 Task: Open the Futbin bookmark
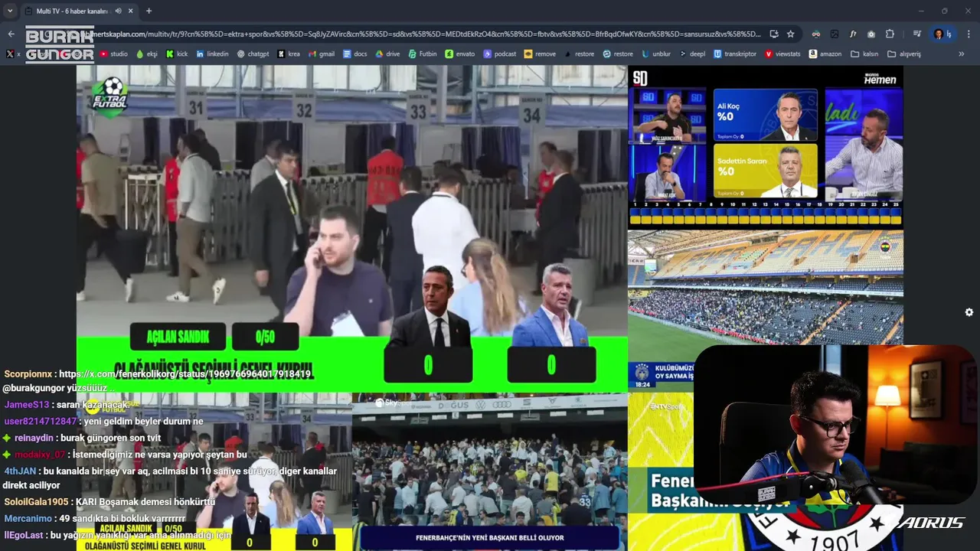tap(422, 54)
